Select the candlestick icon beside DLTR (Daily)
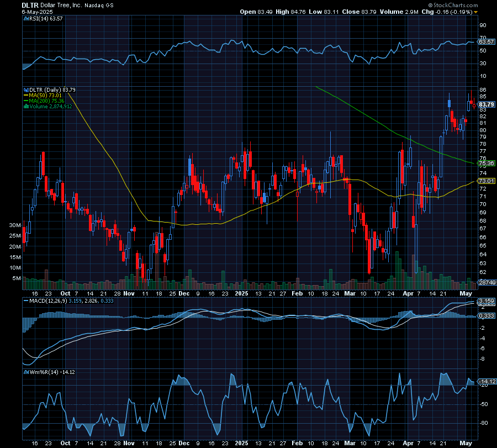 click(x=26, y=90)
